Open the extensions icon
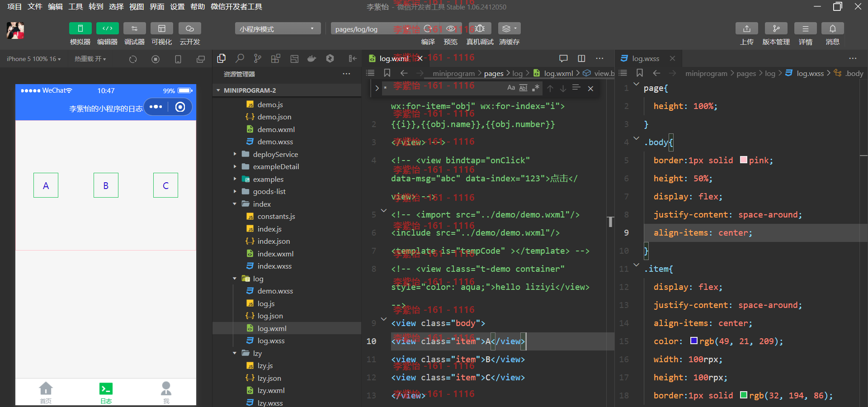Viewport: 868px width, 407px height. click(276, 58)
